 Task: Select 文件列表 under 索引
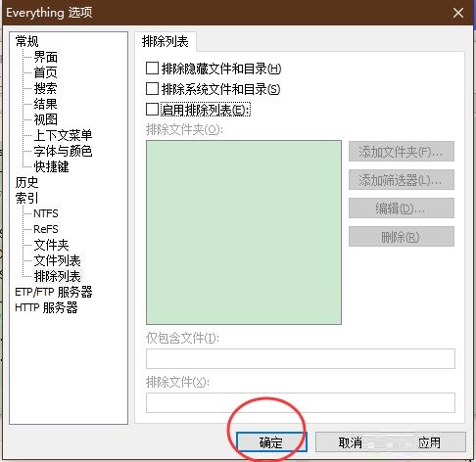tap(57, 260)
